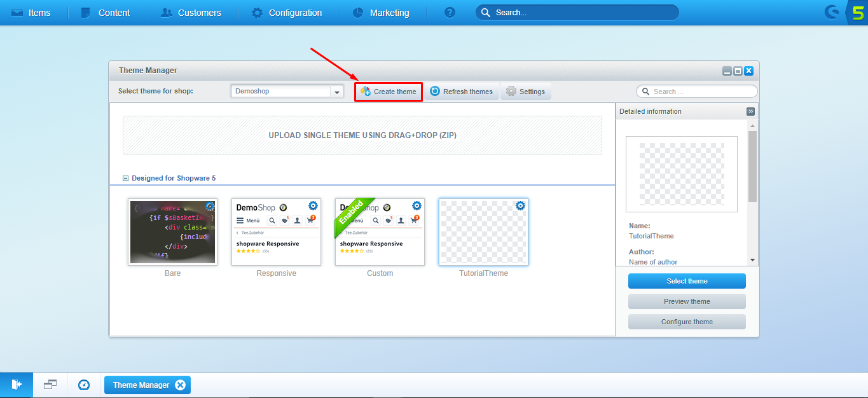The width and height of the screenshot is (868, 398).
Task: Select the Responsive theme thumbnail
Action: 276,232
